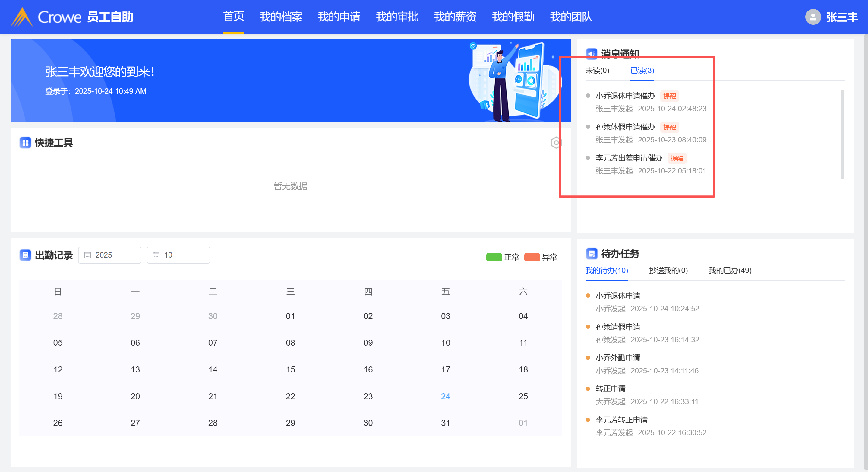The image size is (868, 472).
Task: Click calendar icon in year field
Action: point(88,255)
